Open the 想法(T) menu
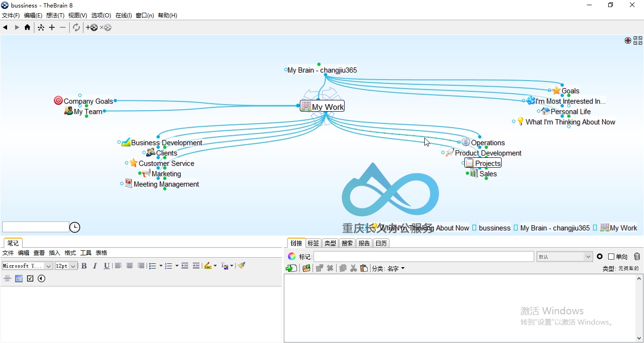This screenshot has height=343, width=644. [55, 16]
